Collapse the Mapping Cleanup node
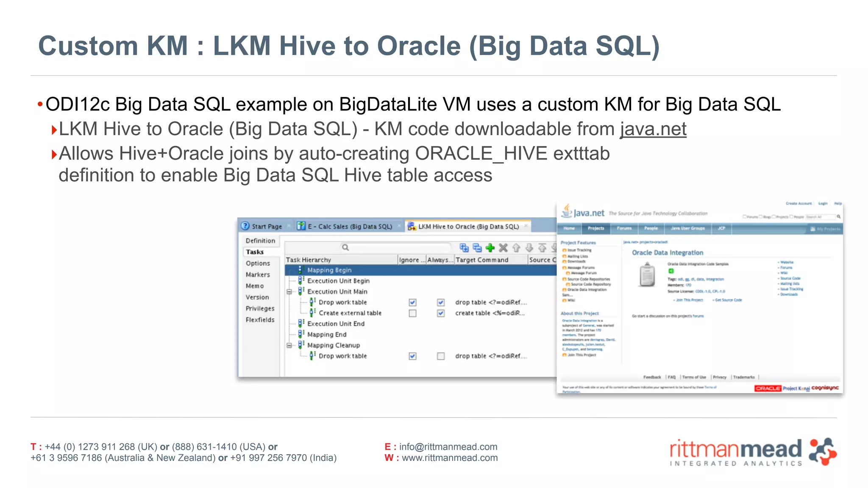The image size is (868, 488). point(289,346)
